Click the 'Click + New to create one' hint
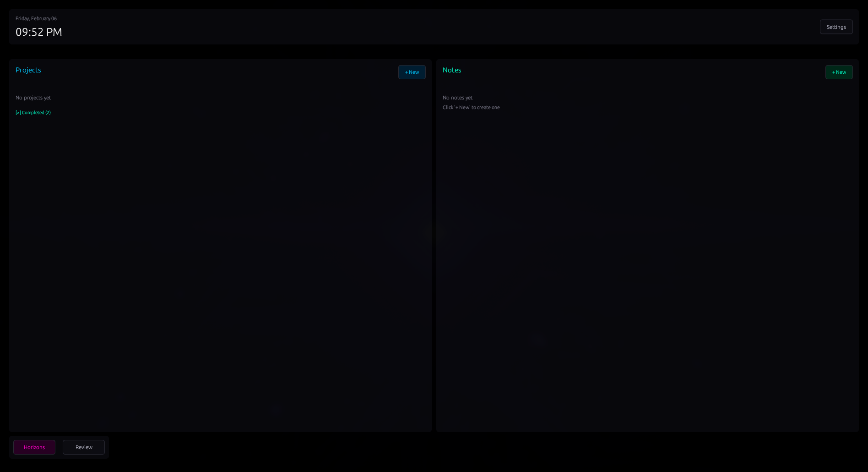This screenshot has height=472, width=868. tap(471, 107)
